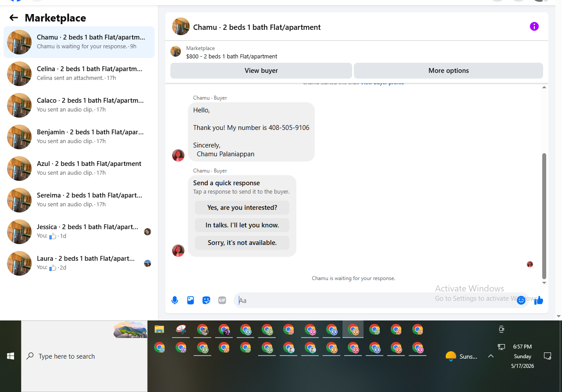Open the notification center in the taskbar
Viewport: 562px width, 392px height.
[x=548, y=356]
